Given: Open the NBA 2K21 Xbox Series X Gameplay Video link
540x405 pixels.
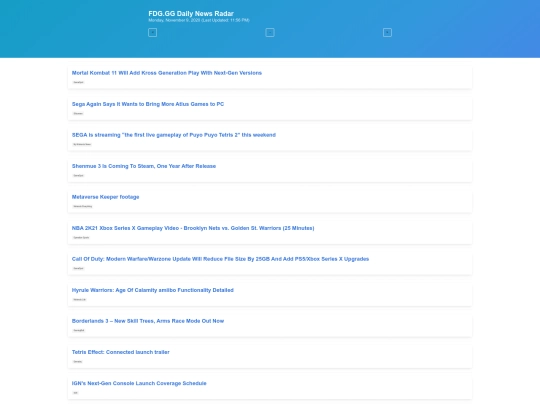Looking at the screenshot, I should point(193,228).
